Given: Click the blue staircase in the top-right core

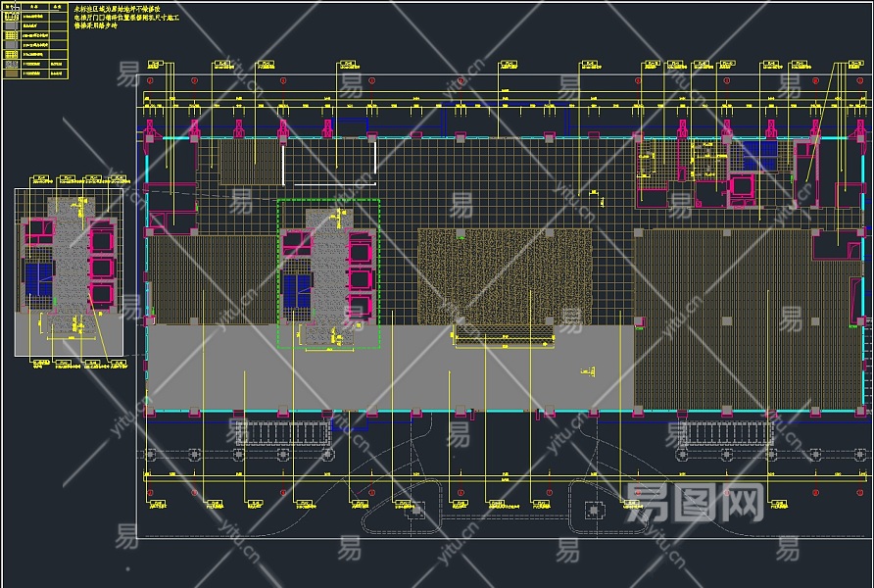Looking at the screenshot, I should 759,156.
